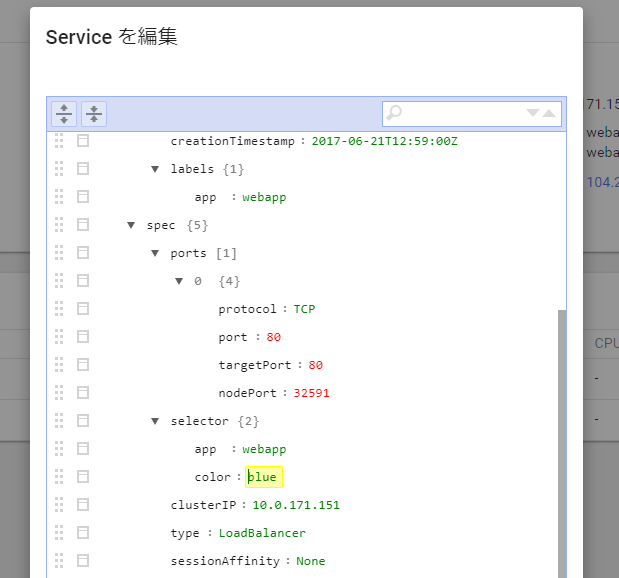Select the targetPort field name
This screenshot has width=619, height=578.
pyautogui.click(x=255, y=365)
